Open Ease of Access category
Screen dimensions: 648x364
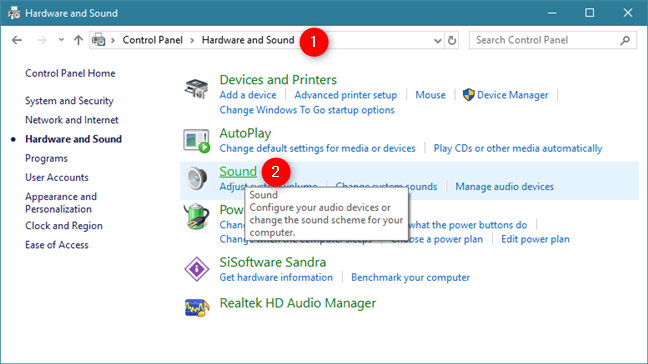pyautogui.click(x=57, y=245)
